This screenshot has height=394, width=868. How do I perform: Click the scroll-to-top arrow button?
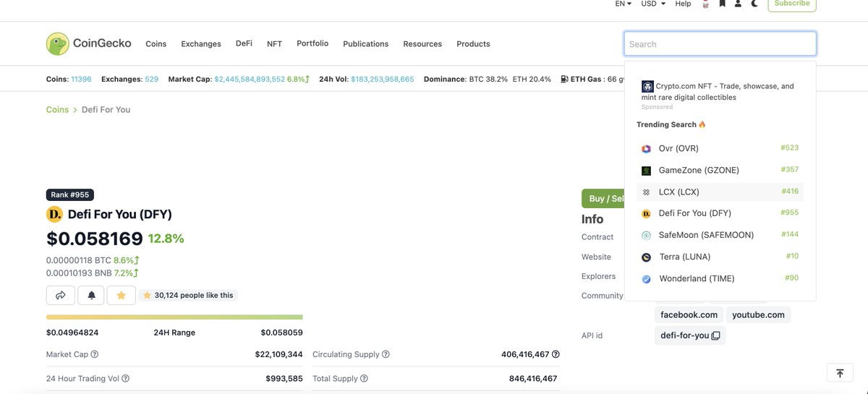840,373
